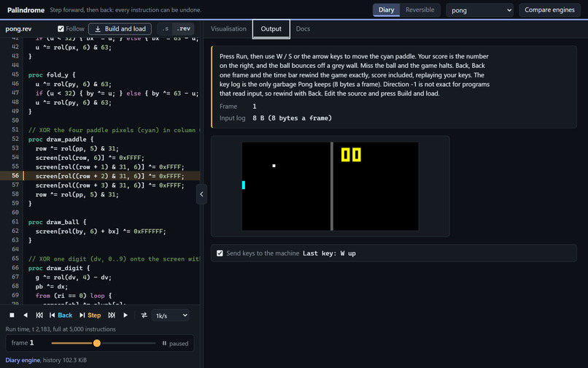
Task: Click line 62 screen[rol(by, 6) + bx] code
Action: coord(101,231)
